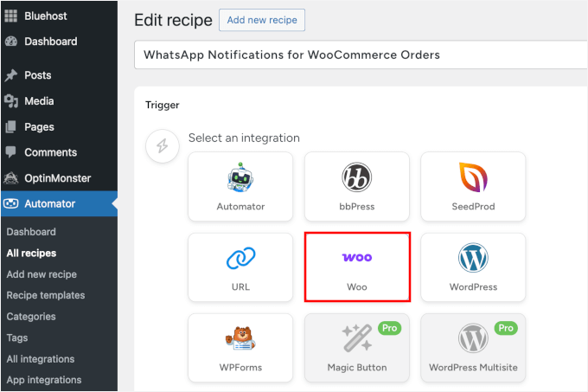Edit the recipe title text field
The width and height of the screenshot is (588, 392).
pyautogui.click(x=361, y=55)
